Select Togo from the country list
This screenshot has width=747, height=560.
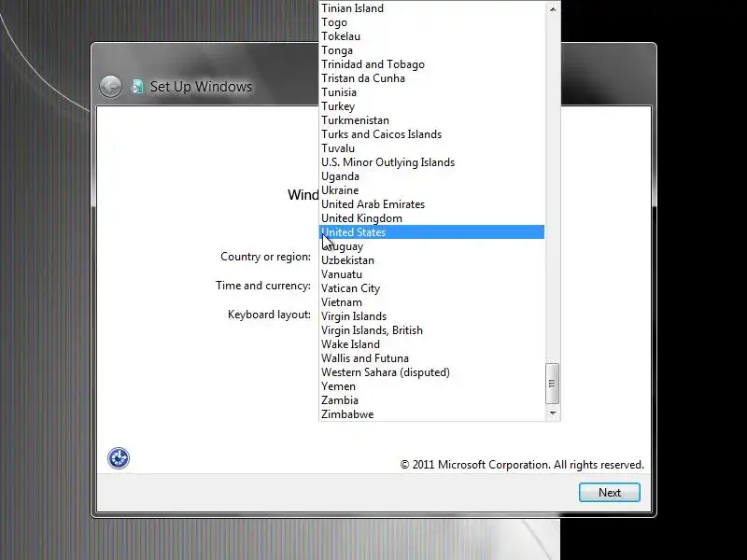pyautogui.click(x=431, y=22)
